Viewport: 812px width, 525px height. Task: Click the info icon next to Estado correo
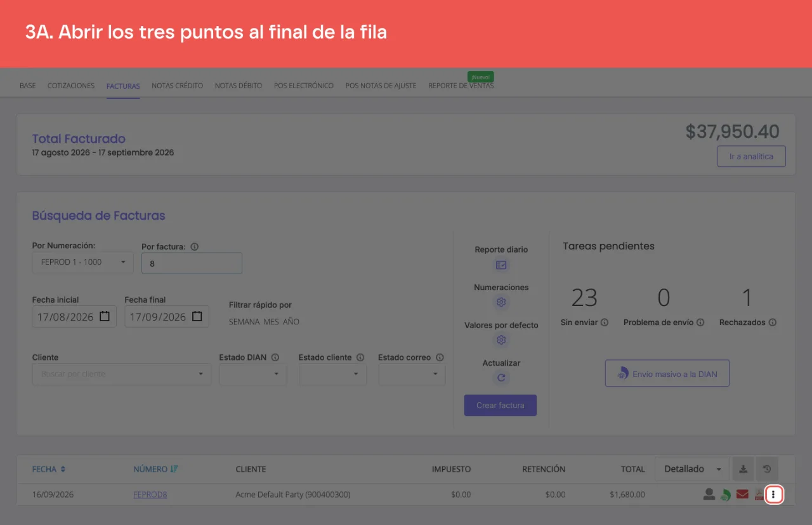click(440, 357)
